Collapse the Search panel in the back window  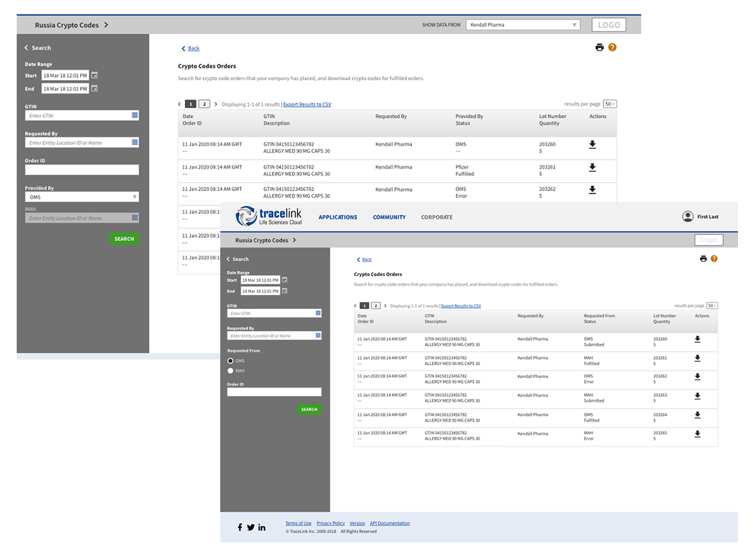tap(27, 48)
